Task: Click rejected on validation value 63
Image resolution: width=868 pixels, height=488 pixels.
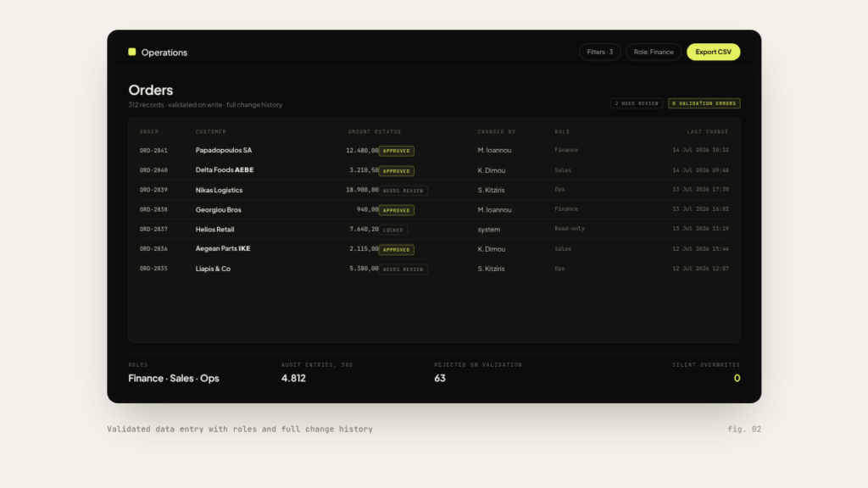Action: click(440, 378)
